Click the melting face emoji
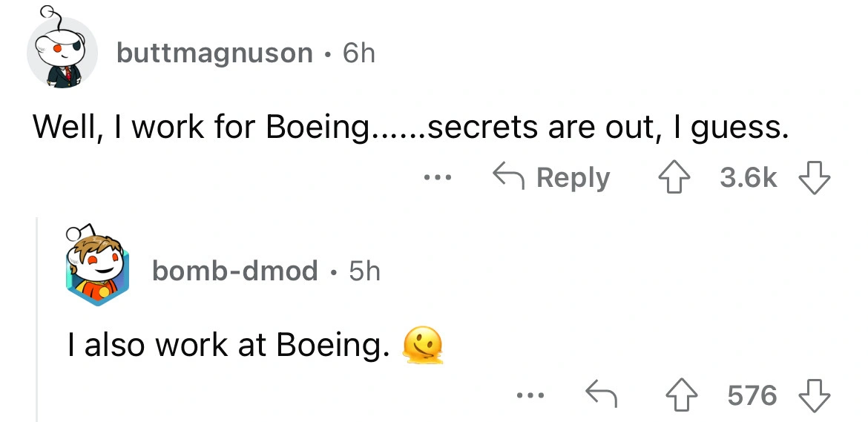868x422 pixels. [423, 346]
